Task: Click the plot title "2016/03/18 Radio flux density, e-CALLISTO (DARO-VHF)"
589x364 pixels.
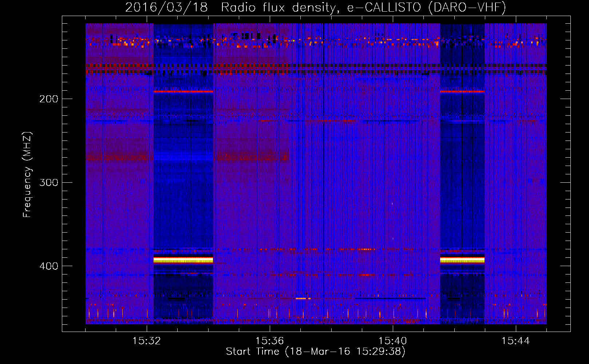Action: [316, 7]
